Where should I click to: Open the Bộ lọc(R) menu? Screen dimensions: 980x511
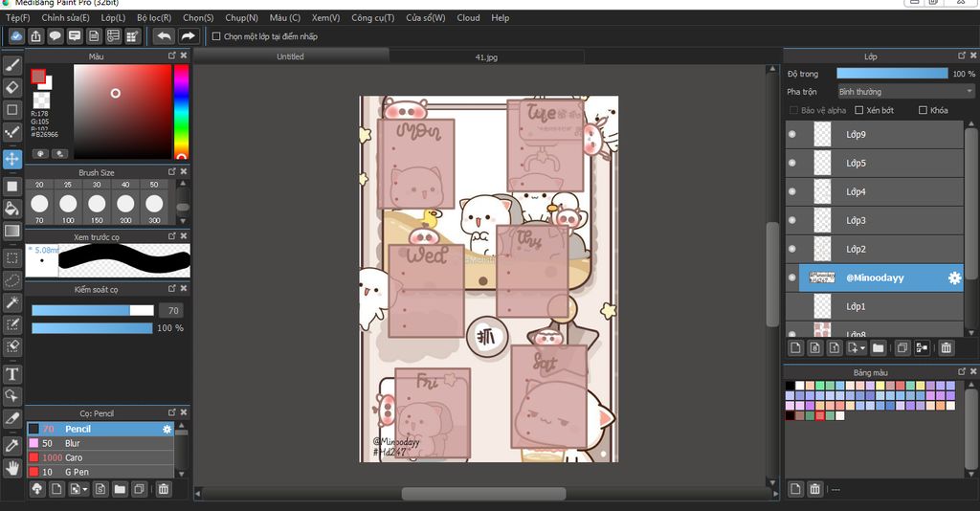point(154,17)
